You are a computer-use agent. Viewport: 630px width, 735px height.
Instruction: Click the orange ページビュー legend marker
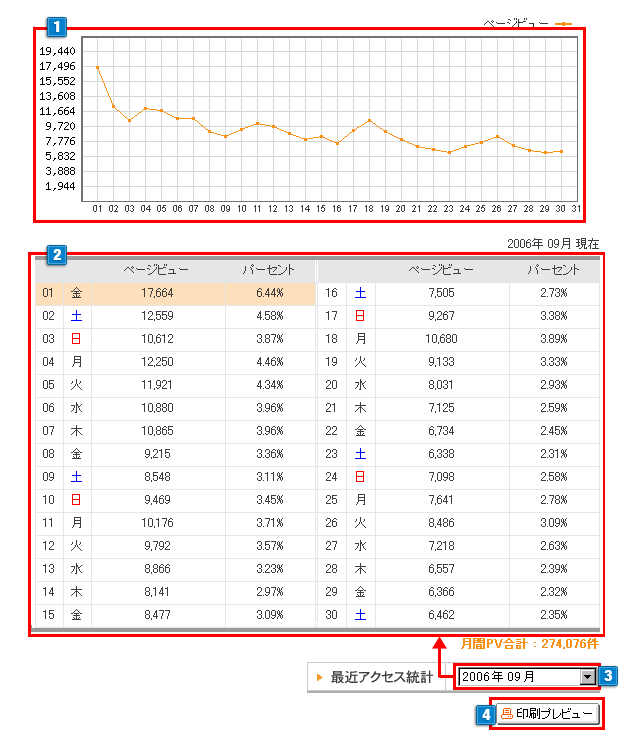click(x=565, y=22)
